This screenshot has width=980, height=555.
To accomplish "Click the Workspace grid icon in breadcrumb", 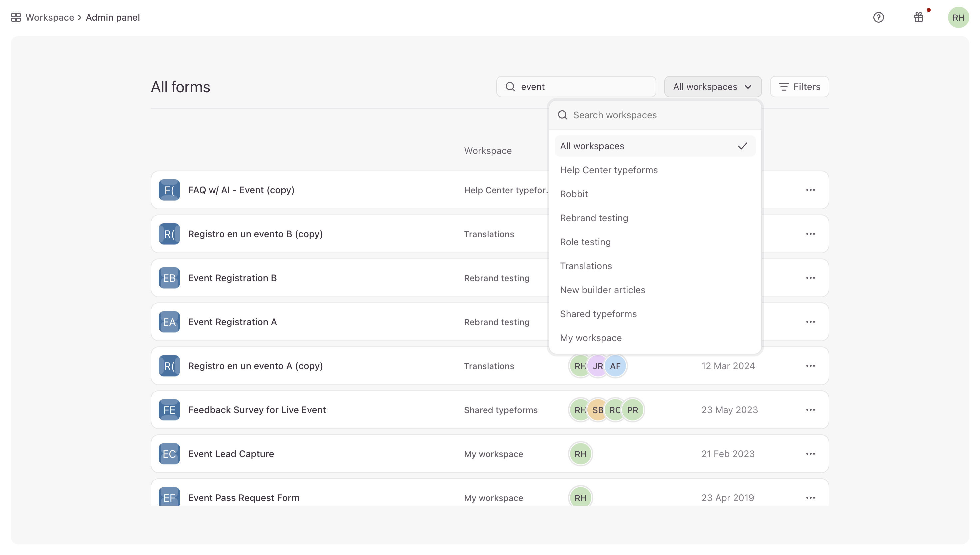I will click(16, 18).
